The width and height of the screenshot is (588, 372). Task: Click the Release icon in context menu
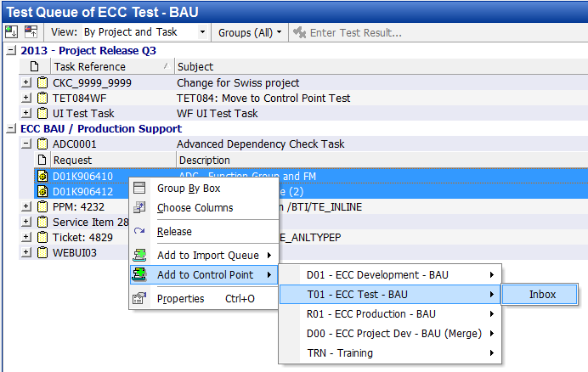click(x=140, y=232)
